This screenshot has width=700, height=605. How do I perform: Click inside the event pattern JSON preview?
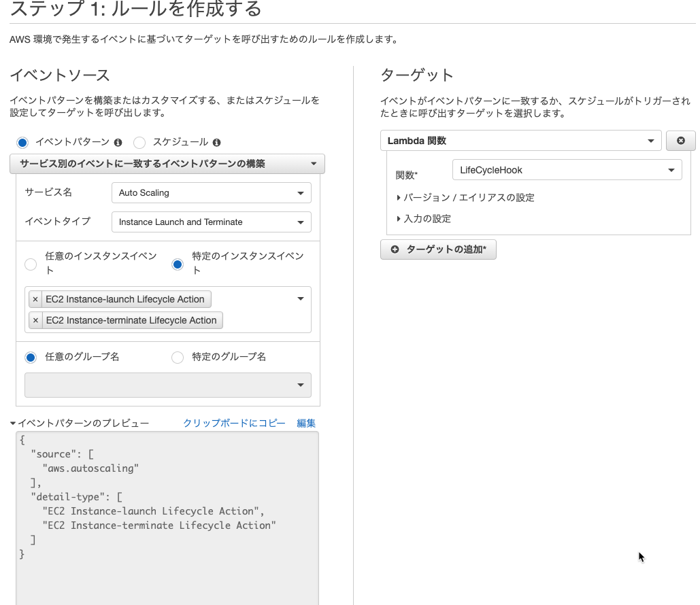pyautogui.click(x=167, y=517)
